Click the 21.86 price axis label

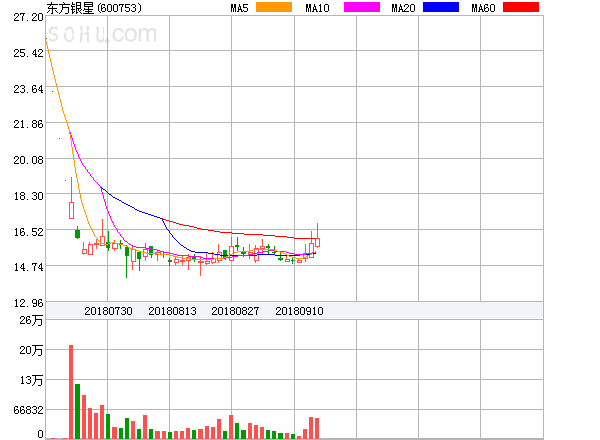28,124
